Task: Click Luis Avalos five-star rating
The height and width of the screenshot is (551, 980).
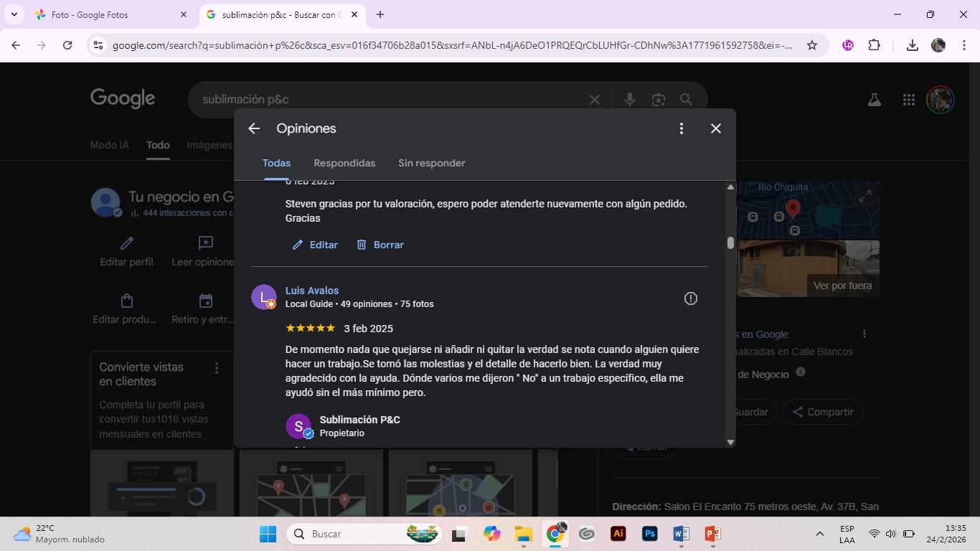Action: 311,328
